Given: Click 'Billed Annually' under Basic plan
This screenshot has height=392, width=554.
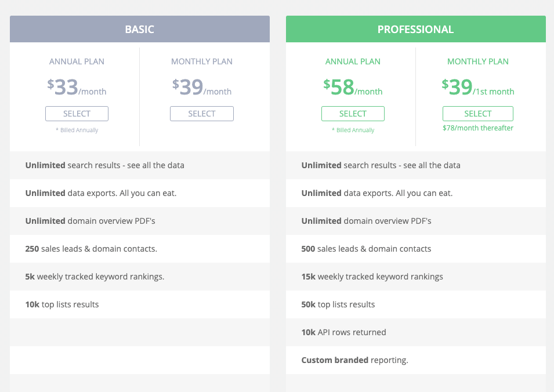Looking at the screenshot, I should point(77,130).
